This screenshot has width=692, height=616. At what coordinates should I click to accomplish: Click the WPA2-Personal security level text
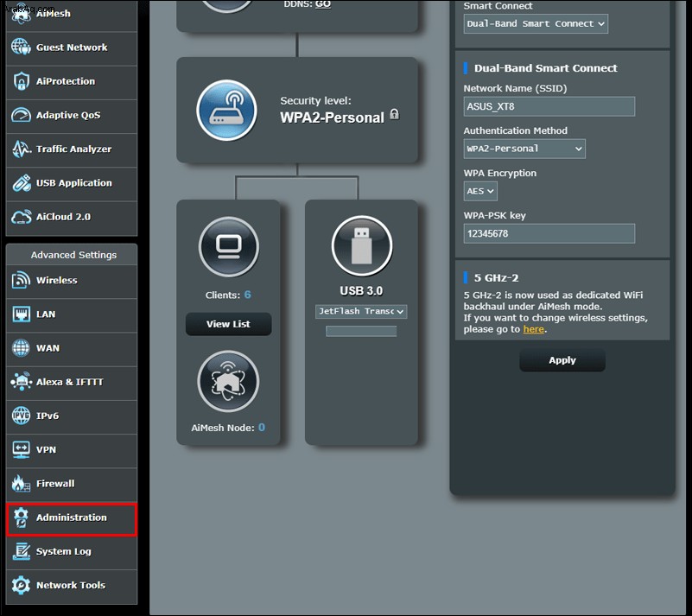332,117
